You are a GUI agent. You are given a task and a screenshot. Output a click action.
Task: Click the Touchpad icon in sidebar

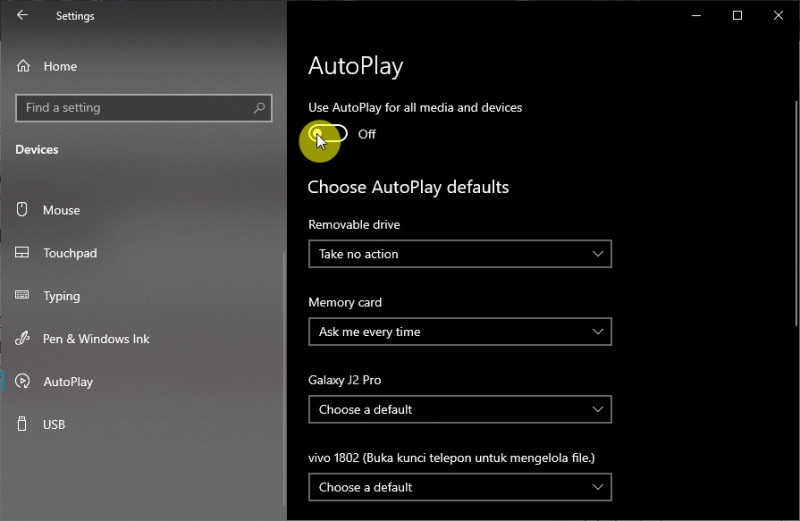pos(23,253)
